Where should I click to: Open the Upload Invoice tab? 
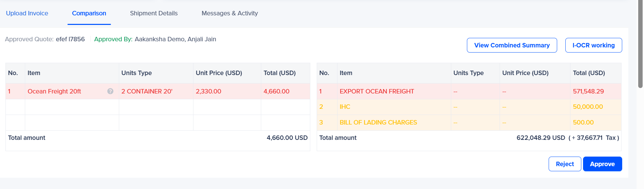(x=27, y=13)
